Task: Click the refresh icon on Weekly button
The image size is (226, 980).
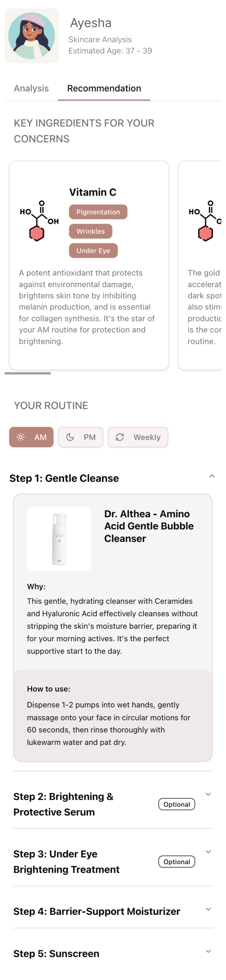Action: [120, 437]
